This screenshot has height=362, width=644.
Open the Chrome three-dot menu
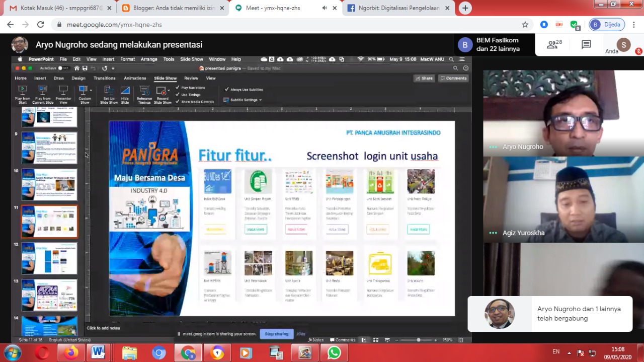[633, 24]
